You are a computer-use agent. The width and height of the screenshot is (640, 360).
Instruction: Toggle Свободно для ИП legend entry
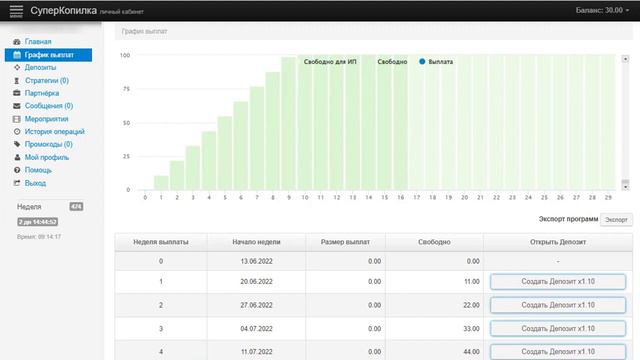click(330, 62)
